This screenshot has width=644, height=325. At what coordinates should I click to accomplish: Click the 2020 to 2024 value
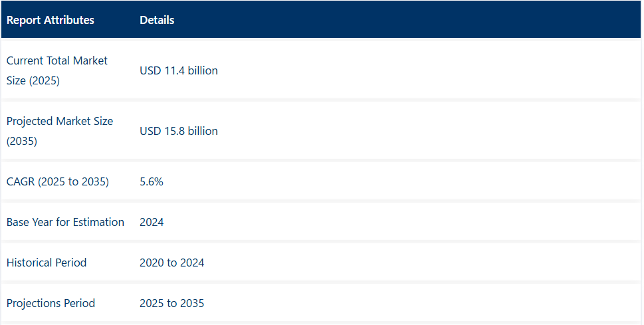tap(172, 263)
